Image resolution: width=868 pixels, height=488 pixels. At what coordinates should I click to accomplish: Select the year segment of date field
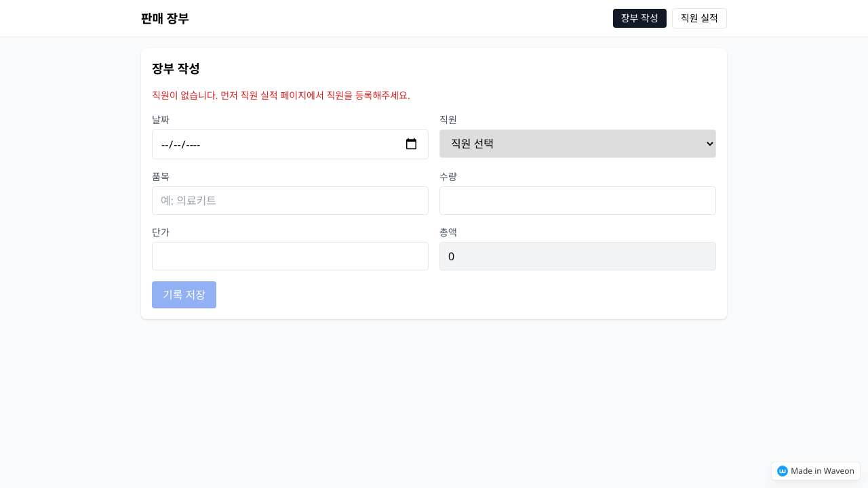[x=193, y=144]
